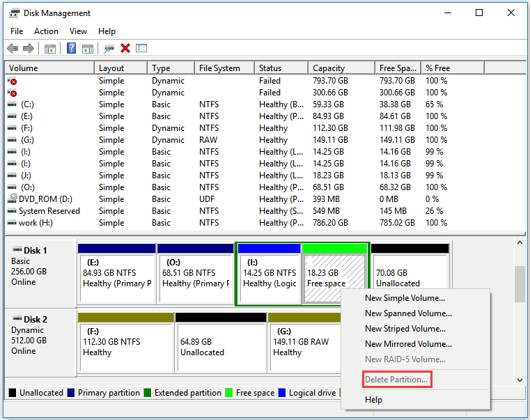Viewport: 530px width, 420px height.
Task: Click Show/Hide Console Tree toolbar icon
Action: point(49,49)
